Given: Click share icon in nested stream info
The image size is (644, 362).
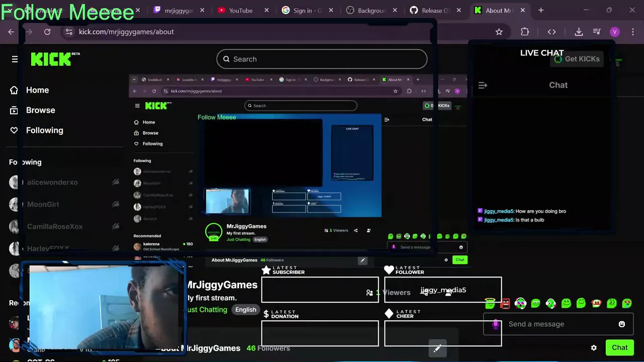Looking at the screenshot, I should coord(356,230).
